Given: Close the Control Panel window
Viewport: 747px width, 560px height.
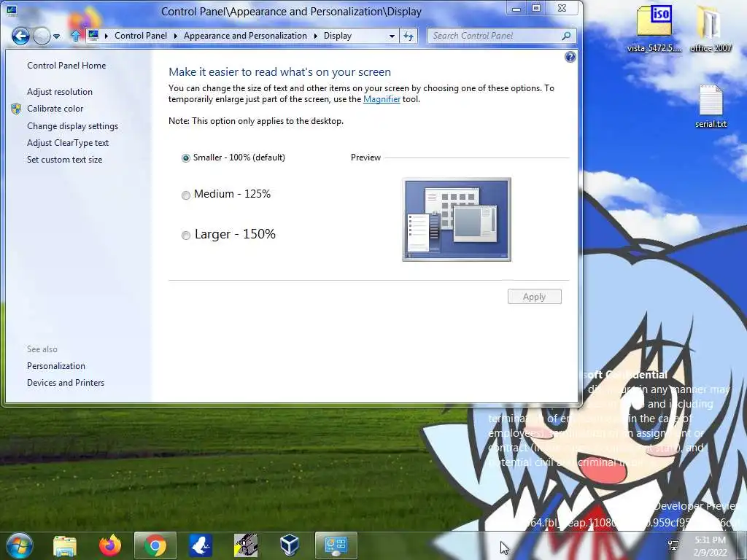Looking at the screenshot, I should click(562, 8).
